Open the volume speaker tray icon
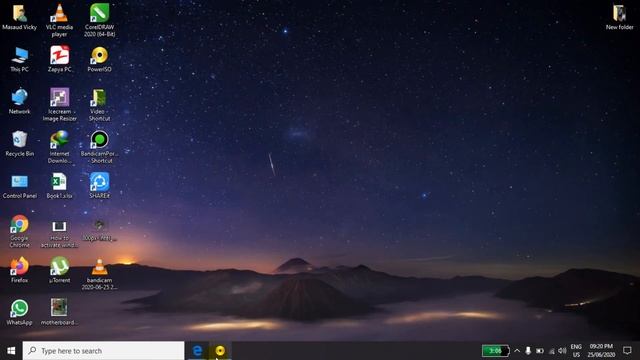 (x=562, y=351)
